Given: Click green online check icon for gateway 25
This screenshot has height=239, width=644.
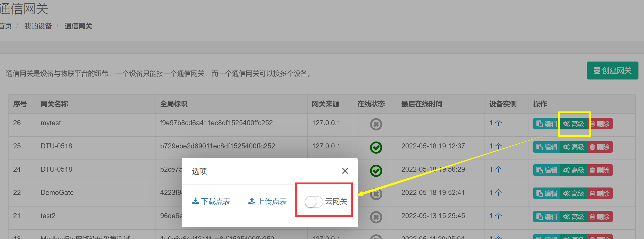Looking at the screenshot, I should click(376, 147).
